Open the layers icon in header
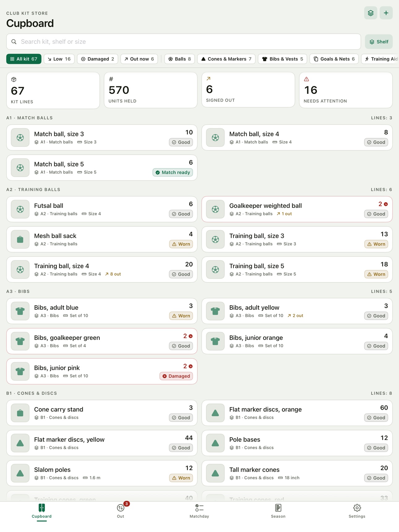Image resolution: width=399 pixels, height=532 pixels. (x=371, y=13)
